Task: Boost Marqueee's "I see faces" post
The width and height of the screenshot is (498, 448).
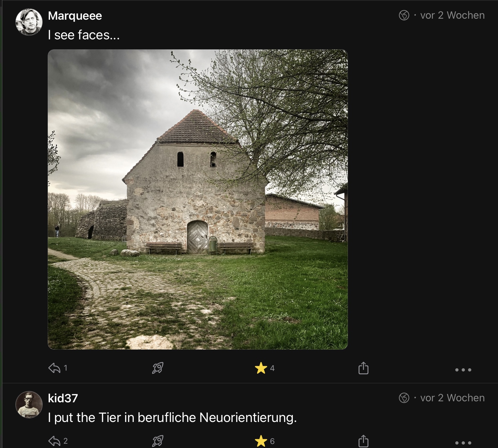Action: pyautogui.click(x=157, y=368)
